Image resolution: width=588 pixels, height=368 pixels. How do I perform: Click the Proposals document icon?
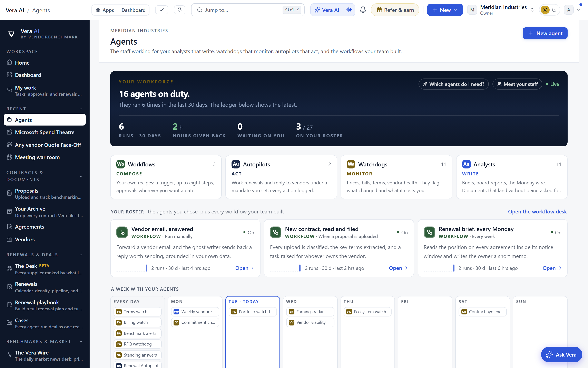pos(9,193)
